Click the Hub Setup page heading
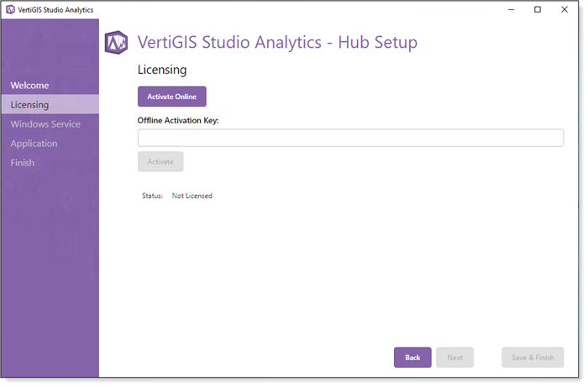The height and width of the screenshot is (387, 588). pyautogui.click(x=277, y=43)
